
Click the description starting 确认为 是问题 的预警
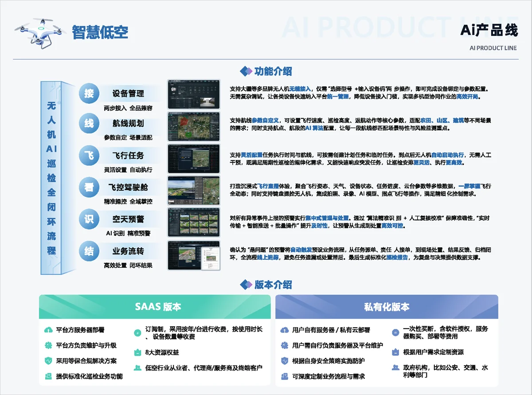click(x=360, y=253)
